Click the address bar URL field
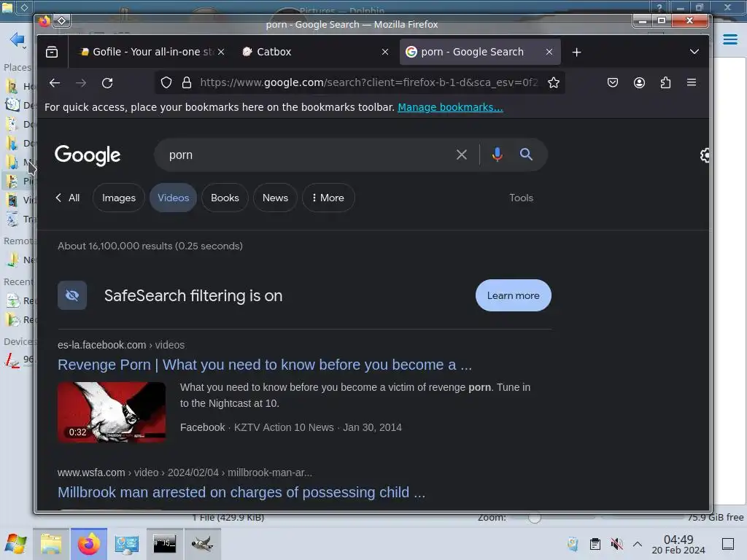Image resolution: width=747 pixels, height=560 pixels. (x=369, y=83)
